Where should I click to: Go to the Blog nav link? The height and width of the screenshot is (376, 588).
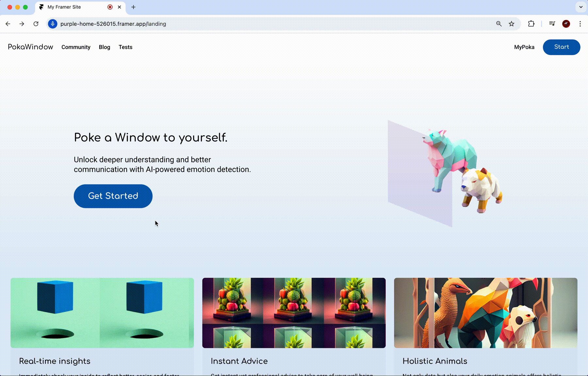pos(105,47)
